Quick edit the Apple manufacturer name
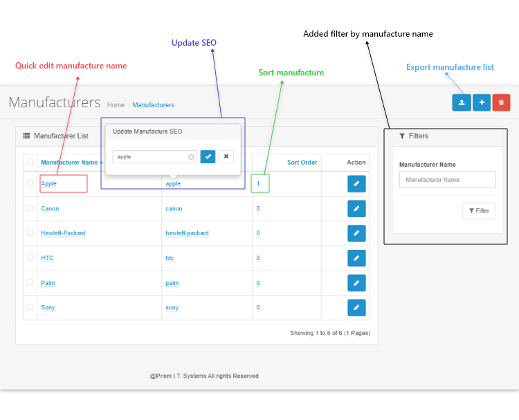 click(x=48, y=183)
